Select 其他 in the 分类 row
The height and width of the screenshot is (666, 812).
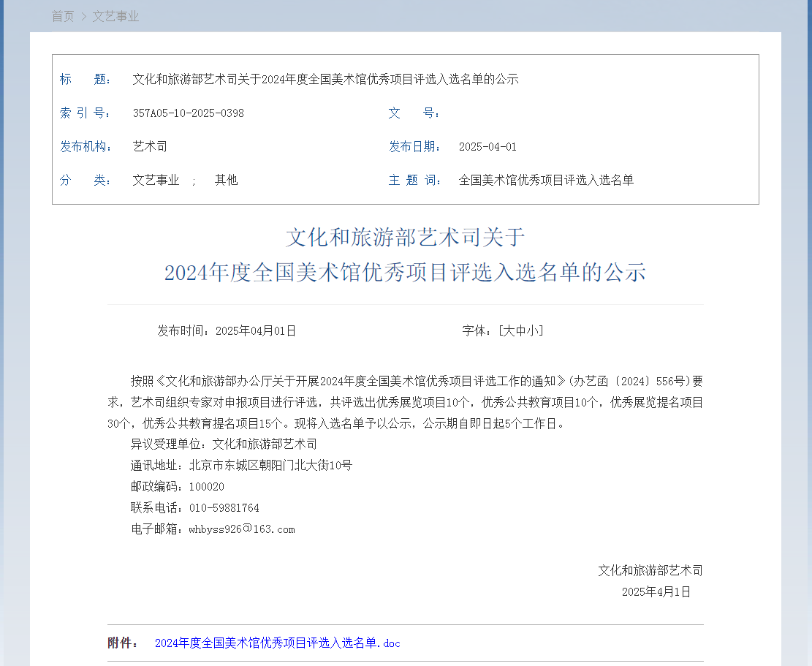coord(226,180)
